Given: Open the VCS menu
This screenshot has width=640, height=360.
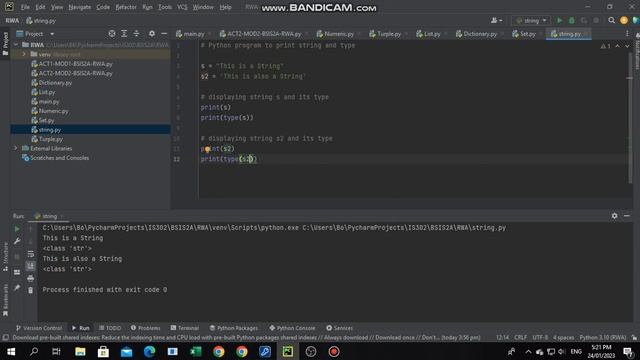Looking at the screenshot, I should [x=182, y=7].
